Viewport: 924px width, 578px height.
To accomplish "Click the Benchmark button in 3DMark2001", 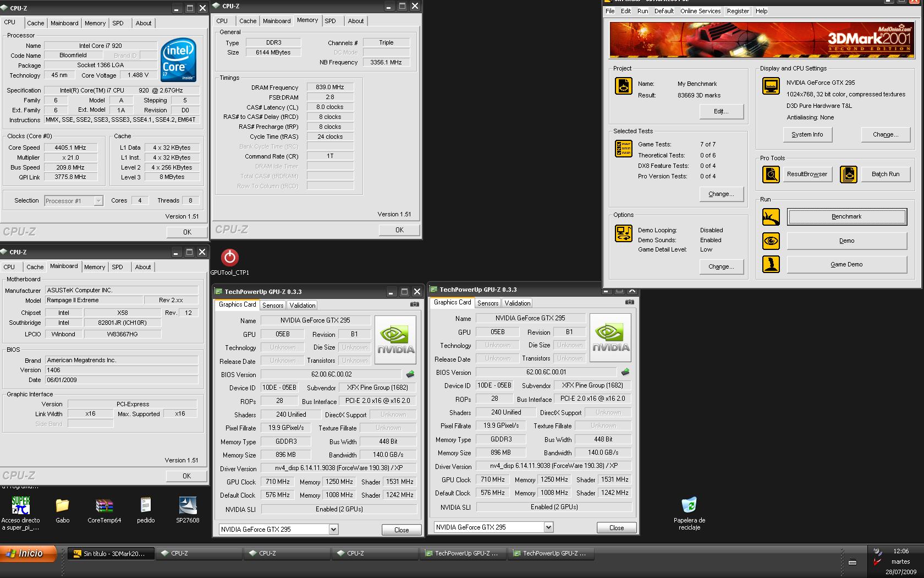I will click(x=846, y=217).
